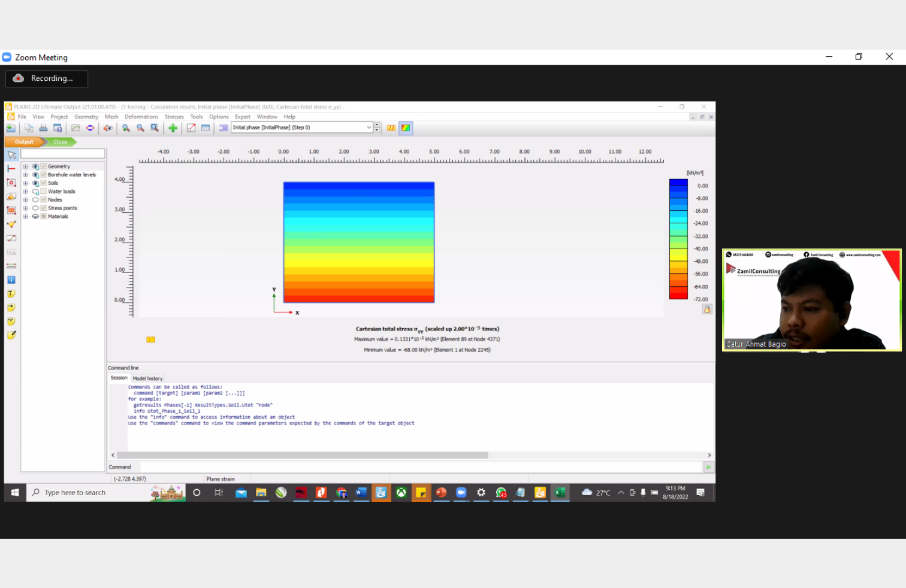Screen dimensions: 906x588
Task: Click the blue info hint box icon
Action: point(11,280)
